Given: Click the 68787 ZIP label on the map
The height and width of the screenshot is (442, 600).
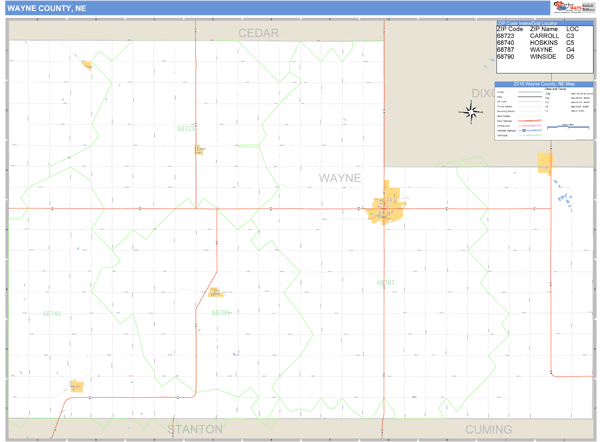Looking at the screenshot, I should click(386, 282).
